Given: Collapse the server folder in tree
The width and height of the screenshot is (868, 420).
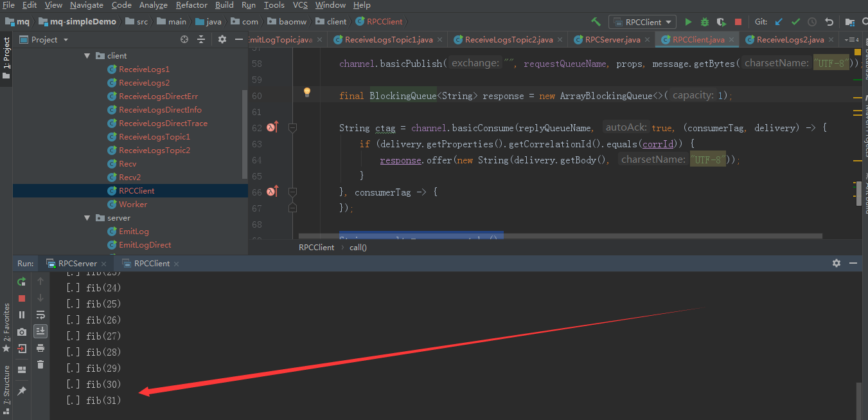Looking at the screenshot, I should point(87,218).
